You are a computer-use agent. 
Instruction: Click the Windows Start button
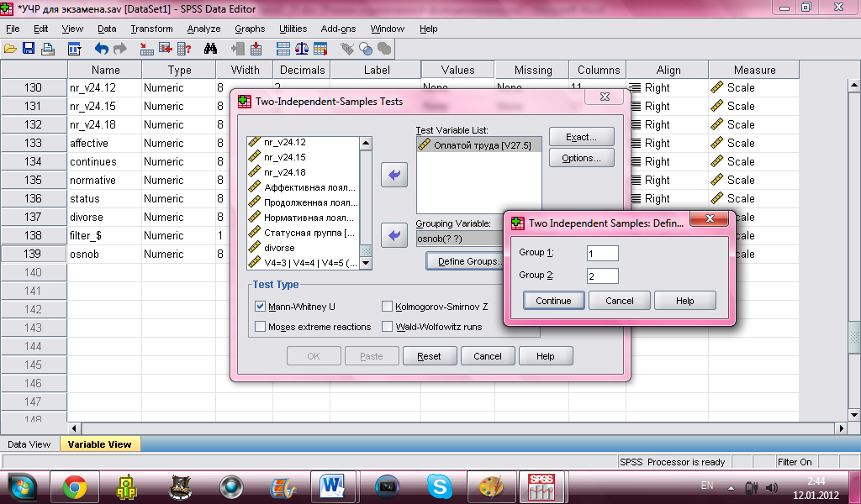point(21,487)
